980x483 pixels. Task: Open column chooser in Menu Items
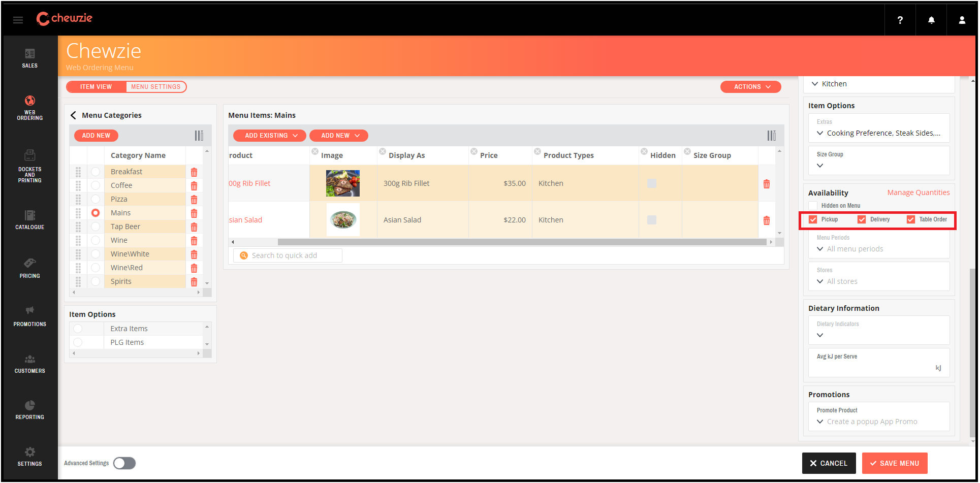click(x=772, y=136)
